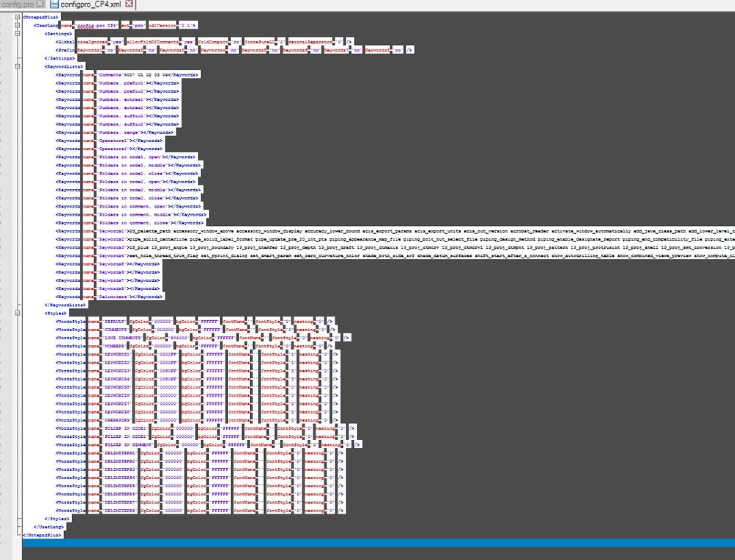Click 'Folders in comment, open' line

coord(129,206)
